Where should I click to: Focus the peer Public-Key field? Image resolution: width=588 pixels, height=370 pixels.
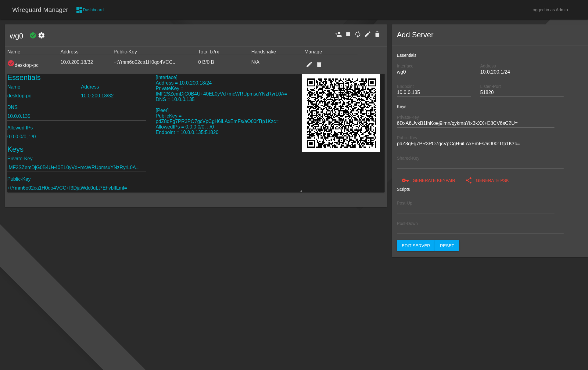coord(81,188)
